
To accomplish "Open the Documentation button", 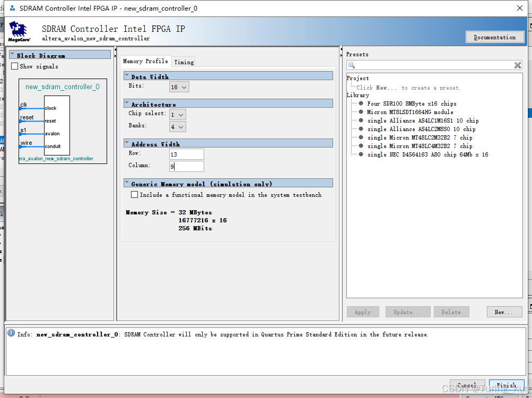I will coord(495,37).
